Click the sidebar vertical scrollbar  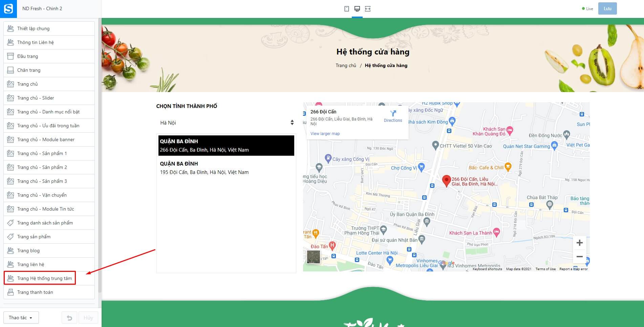pos(100,156)
